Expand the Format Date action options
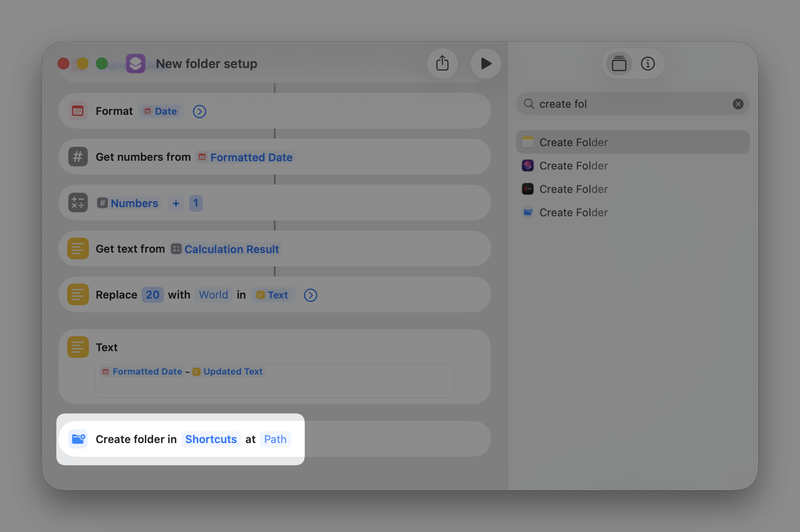Screen dimensions: 800x532 [x=199, y=111]
